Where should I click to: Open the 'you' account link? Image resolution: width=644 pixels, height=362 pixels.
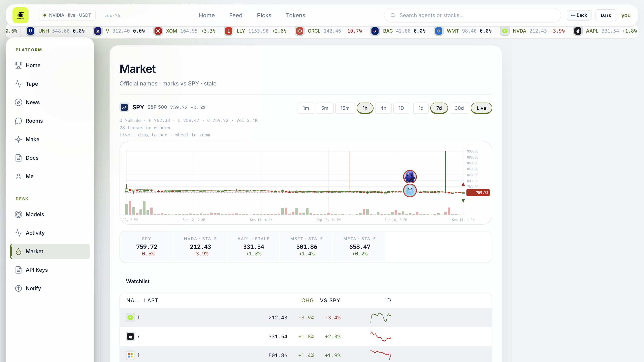[626, 15]
